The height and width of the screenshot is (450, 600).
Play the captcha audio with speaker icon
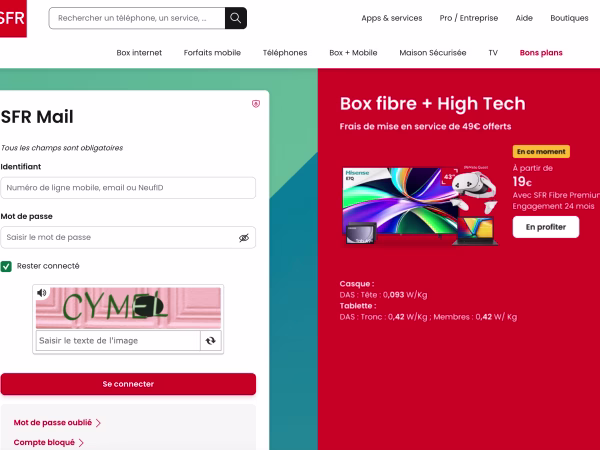coord(42,293)
